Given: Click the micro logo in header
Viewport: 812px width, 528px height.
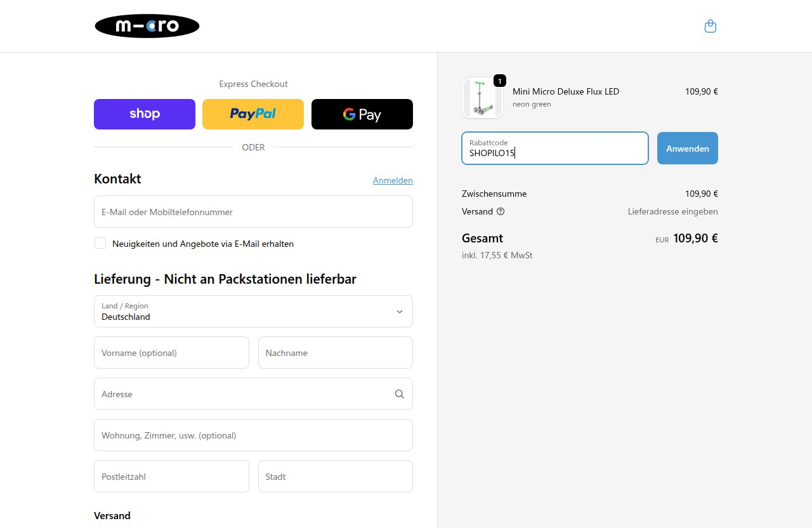Looking at the screenshot, I should point(147,26).
